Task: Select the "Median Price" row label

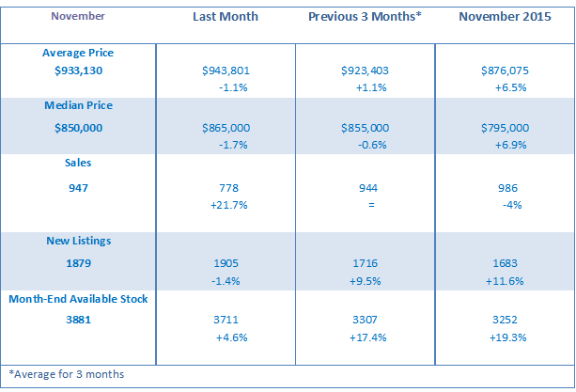Action: 79,109
